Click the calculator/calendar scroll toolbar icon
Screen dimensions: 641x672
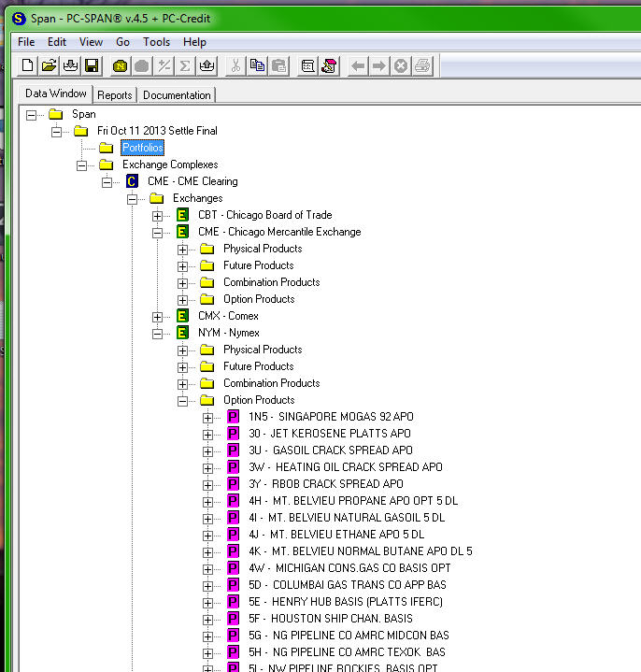tap(307, 65)
